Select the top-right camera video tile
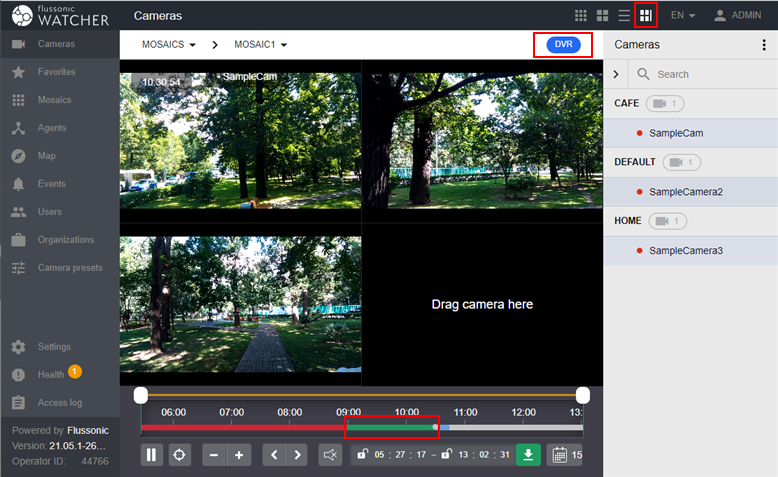 [x=483, y=141]
